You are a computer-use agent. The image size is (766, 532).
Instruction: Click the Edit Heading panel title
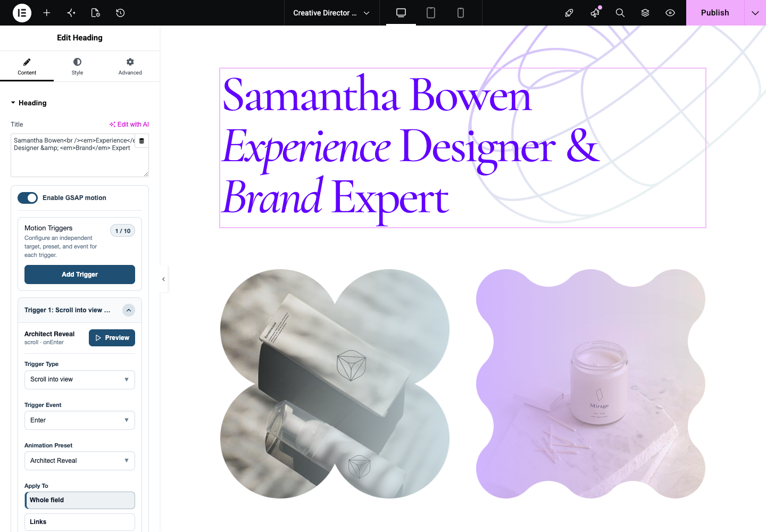(x=80, y=38)
